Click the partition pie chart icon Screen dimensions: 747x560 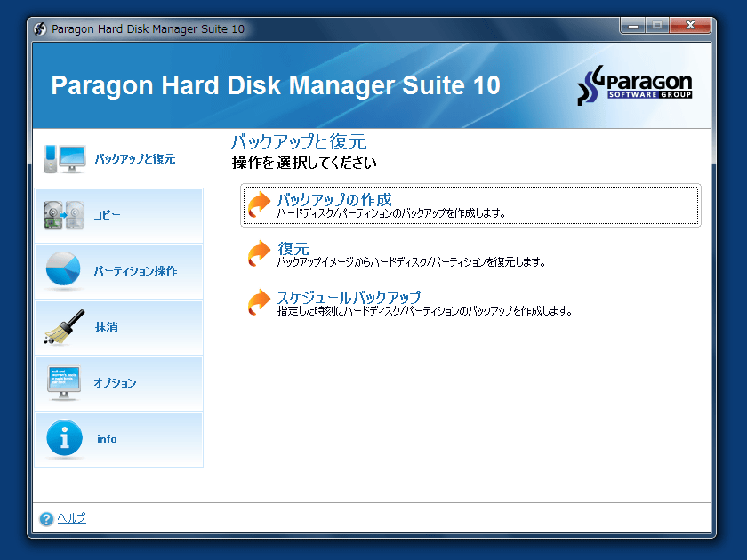(63, 270)
